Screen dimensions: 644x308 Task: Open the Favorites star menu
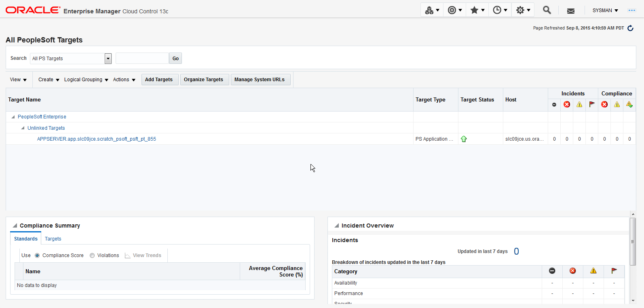click(477, 10)
